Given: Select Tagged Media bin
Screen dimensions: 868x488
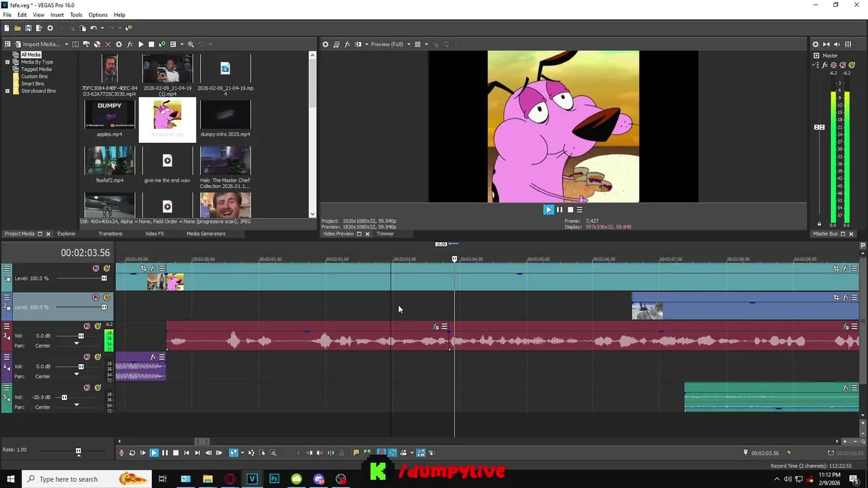Looking at the screenshot, I should [x=36, y=69].
